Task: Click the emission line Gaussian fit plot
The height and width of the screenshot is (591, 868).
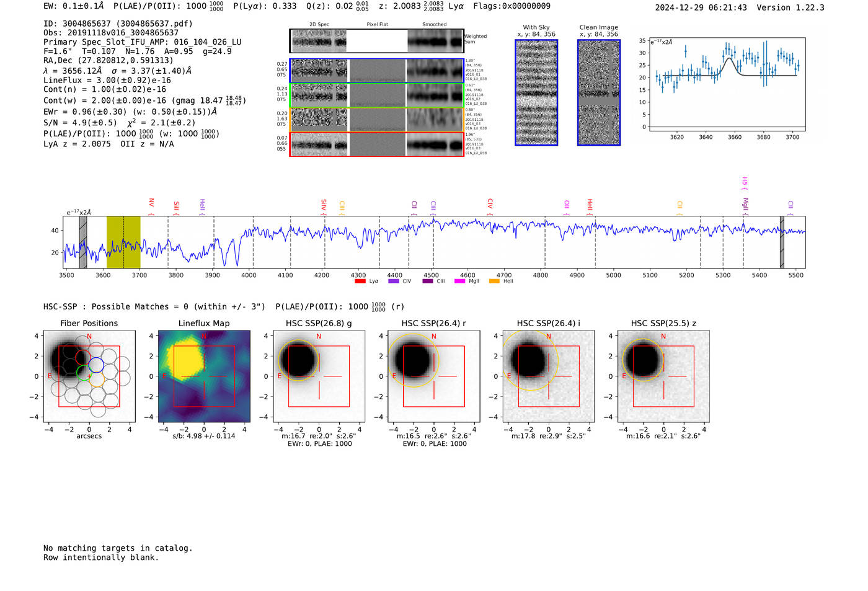Action: point(727,85)
